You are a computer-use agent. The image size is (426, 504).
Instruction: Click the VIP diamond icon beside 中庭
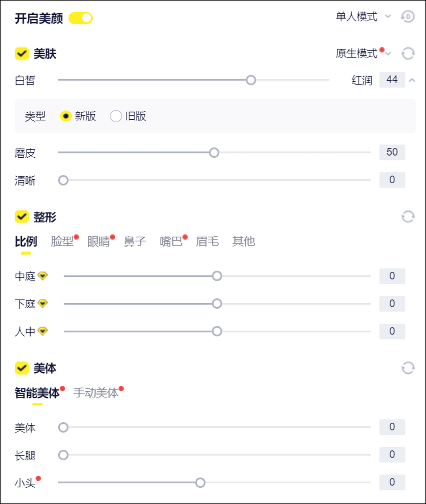[x=43, y=276]
